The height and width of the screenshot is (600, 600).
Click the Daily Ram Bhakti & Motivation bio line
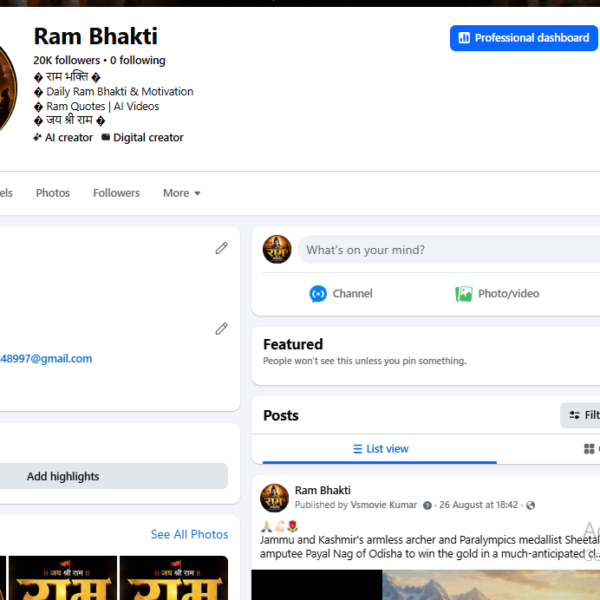119,91
